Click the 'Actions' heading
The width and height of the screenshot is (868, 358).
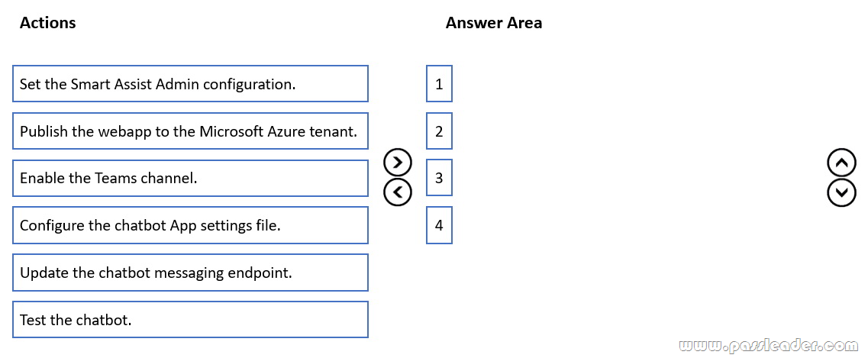pos(47,23)
